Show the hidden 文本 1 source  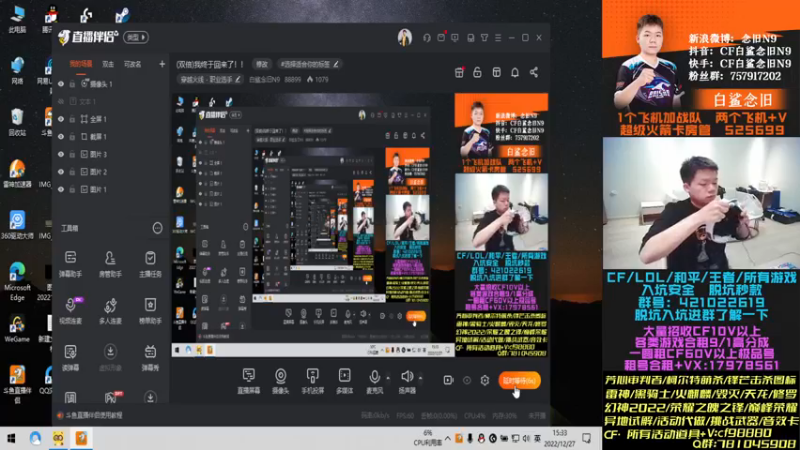click(x=61, y=102)
